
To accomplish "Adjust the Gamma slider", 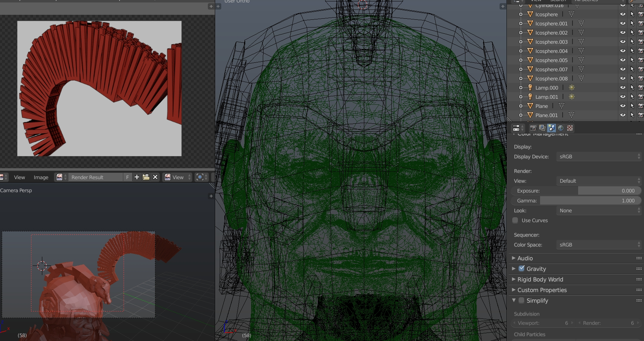I will click(x=576, y=201).
